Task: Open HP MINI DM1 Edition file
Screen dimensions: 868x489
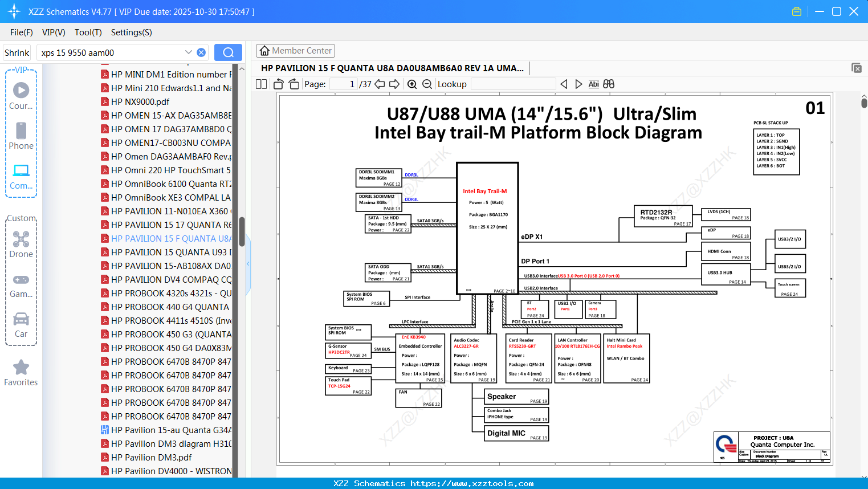Action: (166, 75)
